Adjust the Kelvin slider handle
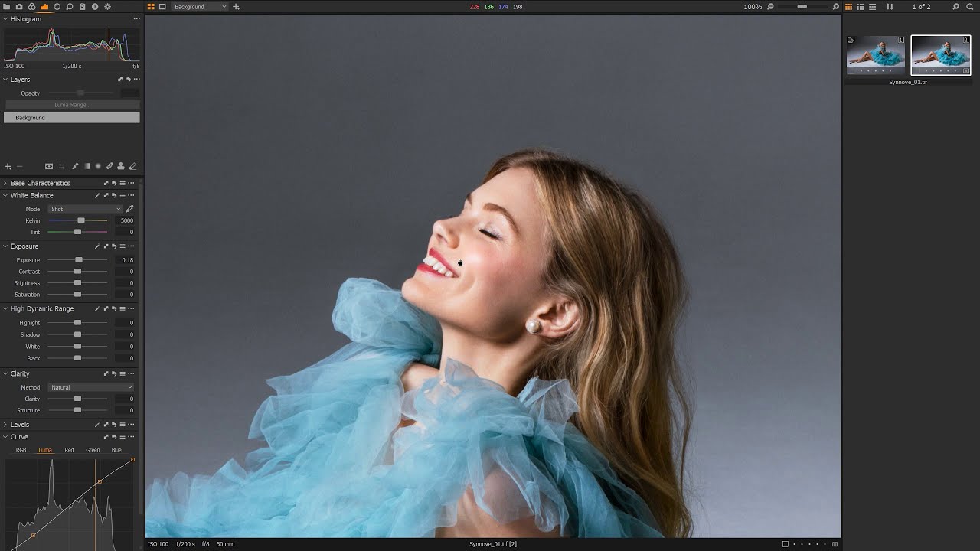Screen dimensions: 980x551 [81, 220]
